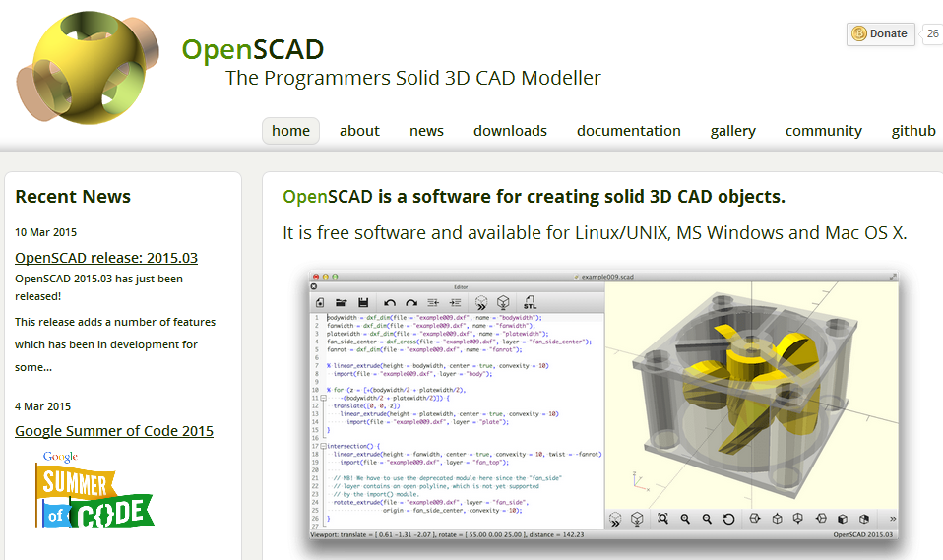Click the View All zoom-fit icon
Viewport: 943px width, 560px height.
point(662,519)
